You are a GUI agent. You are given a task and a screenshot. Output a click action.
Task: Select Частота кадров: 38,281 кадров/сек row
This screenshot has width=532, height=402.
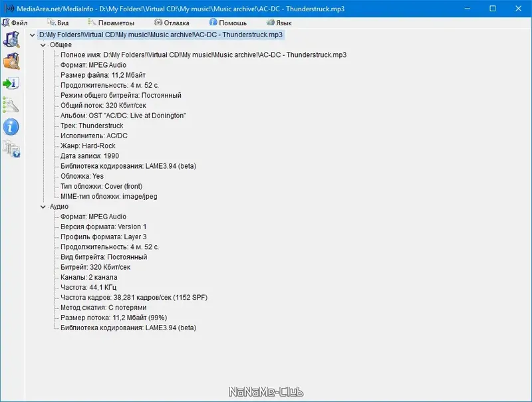coord(134,298)
